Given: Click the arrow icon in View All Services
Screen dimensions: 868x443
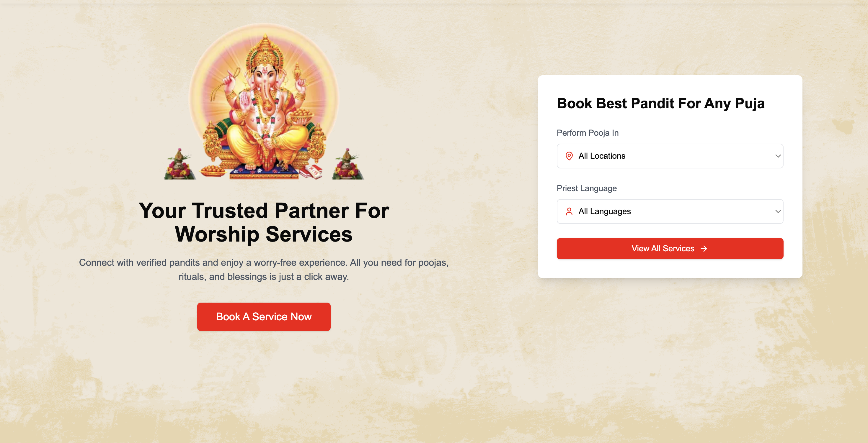Looking at the screenshot, I should (704, 248).
